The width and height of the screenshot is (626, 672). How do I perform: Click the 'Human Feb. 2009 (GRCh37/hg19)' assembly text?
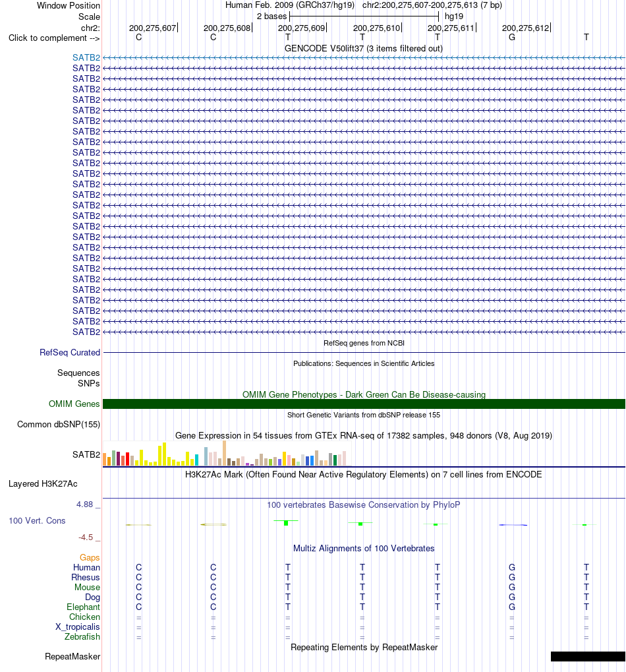(290, 5)
